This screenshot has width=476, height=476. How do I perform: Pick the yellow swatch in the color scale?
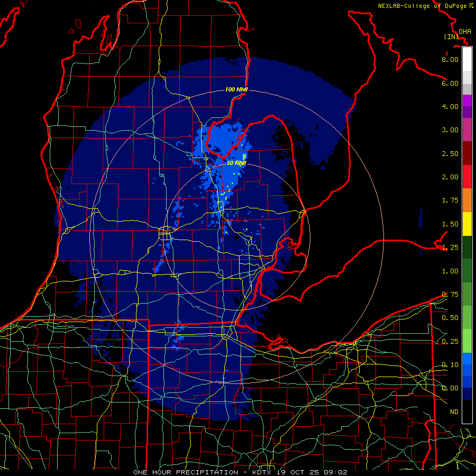coord(467,224)
